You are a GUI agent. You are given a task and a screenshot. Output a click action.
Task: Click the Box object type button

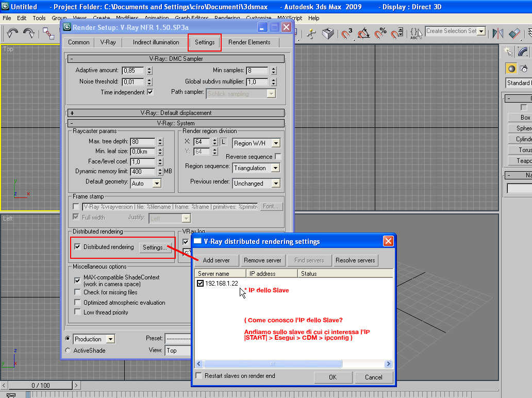520,118
